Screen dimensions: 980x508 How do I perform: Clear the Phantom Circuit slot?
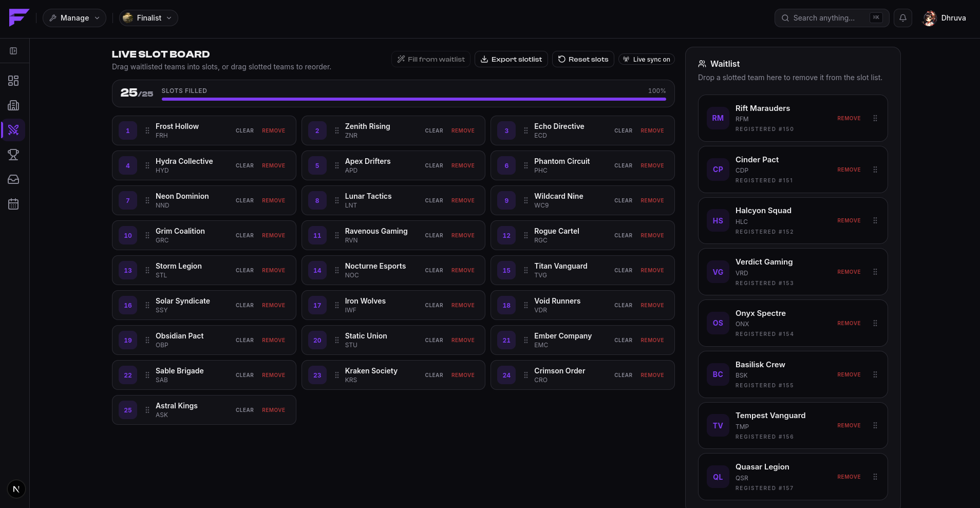tap(623, 165)
